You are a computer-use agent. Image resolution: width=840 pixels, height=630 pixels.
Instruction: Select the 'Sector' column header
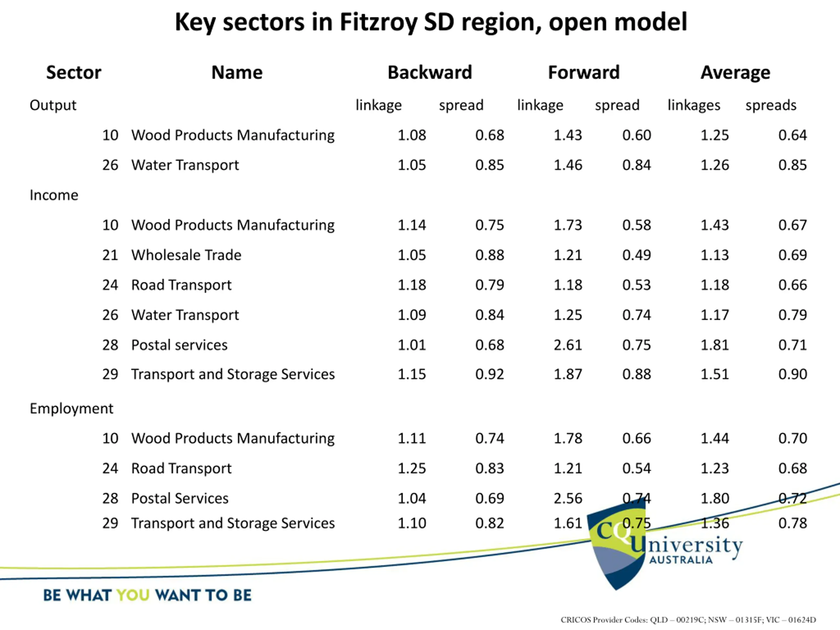pos(74,72)
